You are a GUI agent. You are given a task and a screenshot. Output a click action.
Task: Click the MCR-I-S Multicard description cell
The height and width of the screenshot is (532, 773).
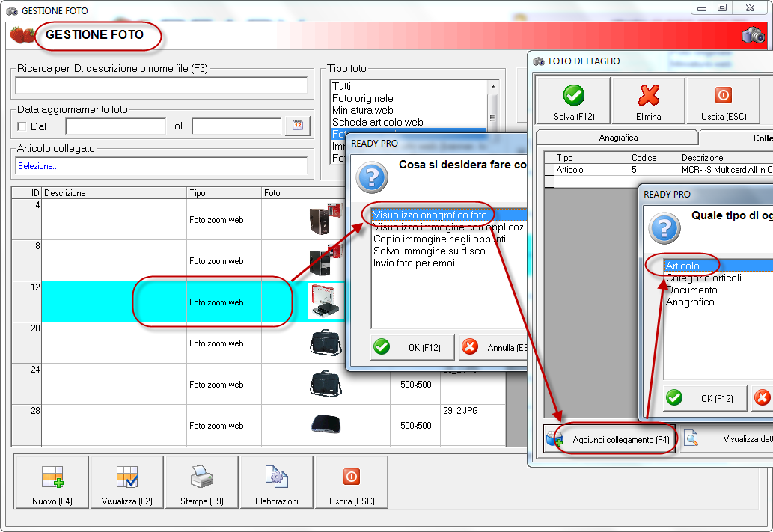coord(726,170)
